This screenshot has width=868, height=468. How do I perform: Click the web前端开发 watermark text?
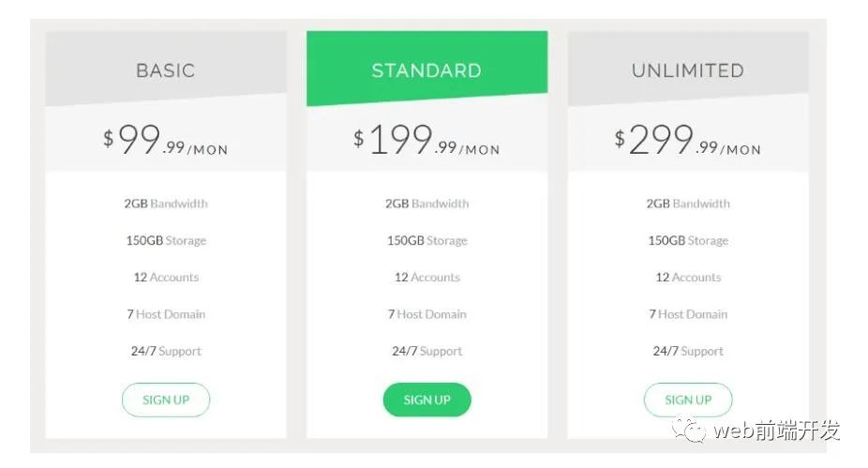pos(777,431)
